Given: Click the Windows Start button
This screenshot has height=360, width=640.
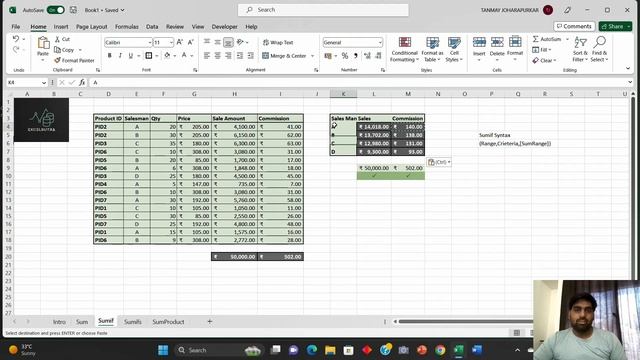Looking at the screenshot, I should [x=163, y=350].
